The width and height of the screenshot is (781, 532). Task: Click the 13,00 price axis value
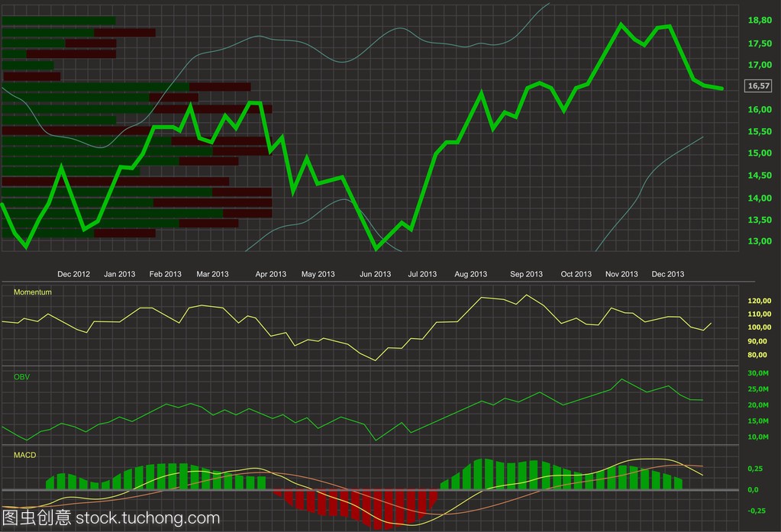coord(760,241)
